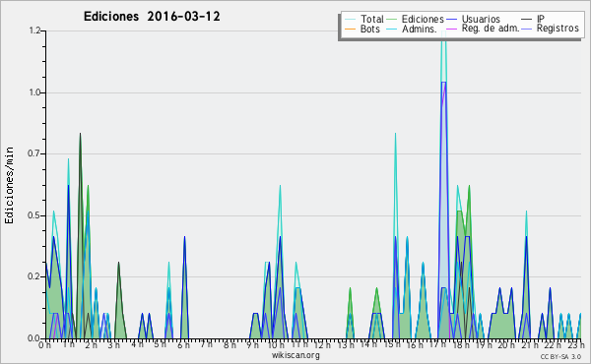Click the chart title Ediciones 2016-03-12
The image size is (591, 364).
152,17
